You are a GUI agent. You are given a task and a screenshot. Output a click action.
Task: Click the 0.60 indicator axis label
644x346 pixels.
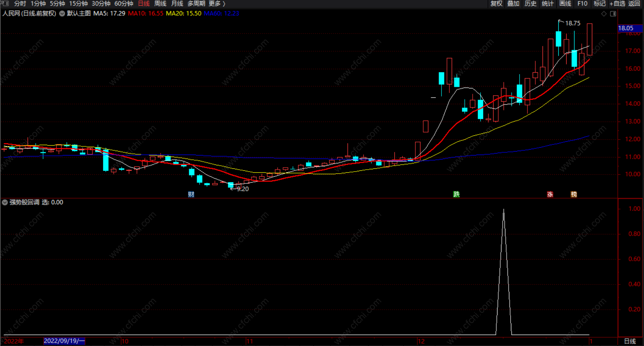[635, 259]
